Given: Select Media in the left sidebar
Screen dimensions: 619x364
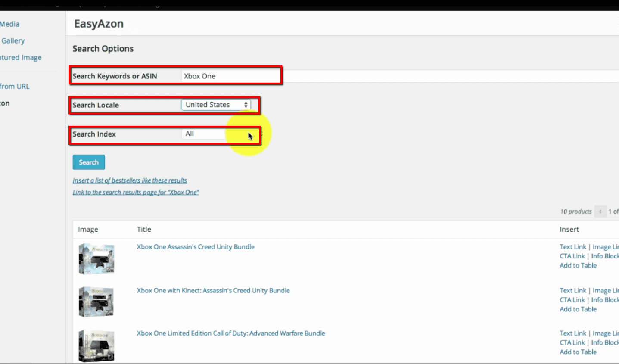Looking at the screenshot, I should pyautogui.click(x=9, y=24).
